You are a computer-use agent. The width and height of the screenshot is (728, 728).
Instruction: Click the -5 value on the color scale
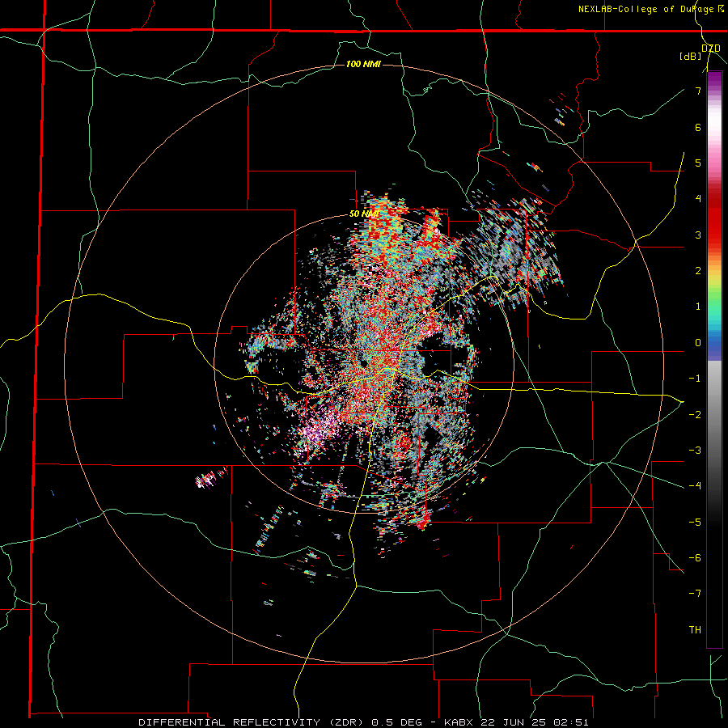(695, 522)
